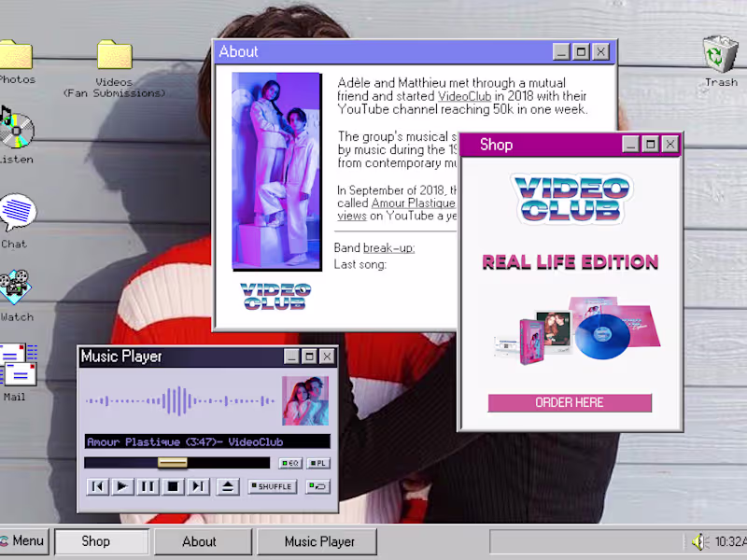Viewport: 747px width, 560px height.
Task: Click the eject button in Music Player
Action: [228, 486]
